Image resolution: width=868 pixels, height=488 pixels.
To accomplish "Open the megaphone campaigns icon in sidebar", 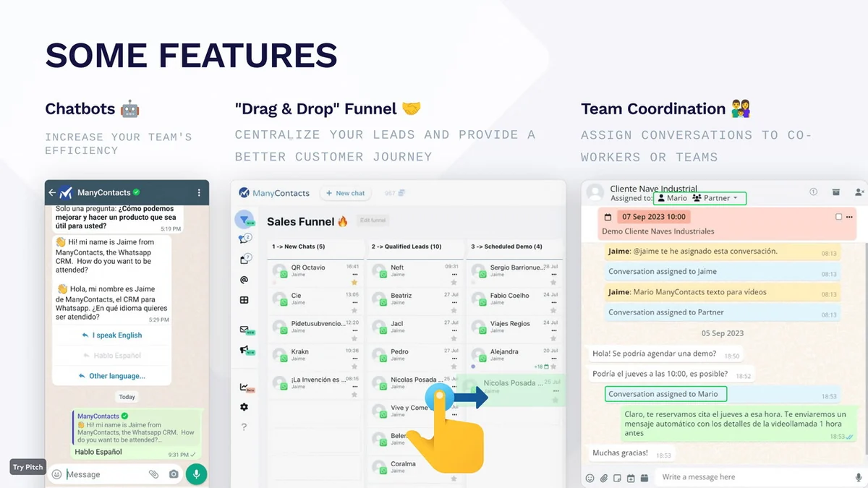I will pos(244,350).
